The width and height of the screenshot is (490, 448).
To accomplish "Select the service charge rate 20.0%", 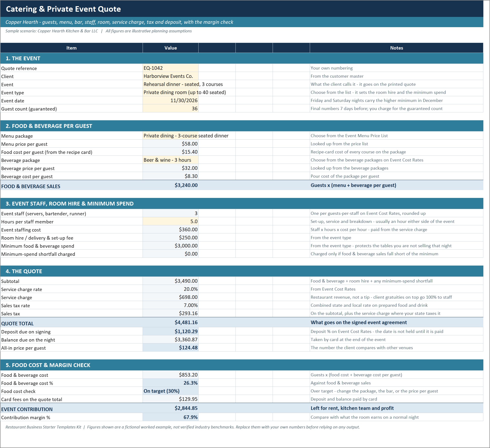I will (x=170, y=289).
